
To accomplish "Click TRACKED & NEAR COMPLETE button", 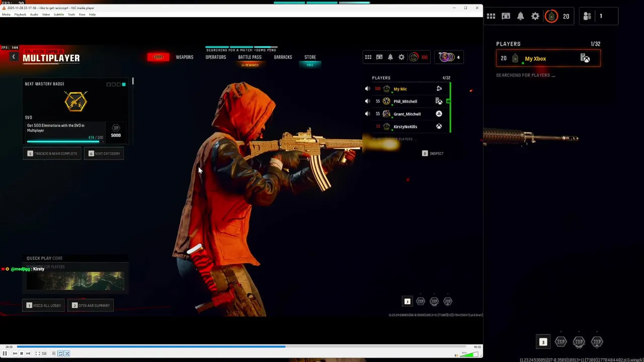I will coord(52,153).
